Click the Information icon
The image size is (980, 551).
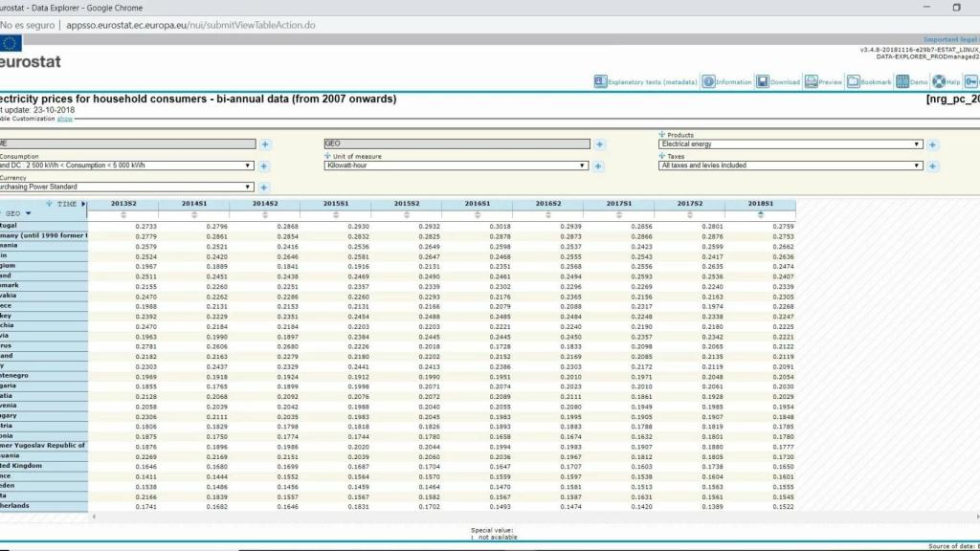(709, 82)
